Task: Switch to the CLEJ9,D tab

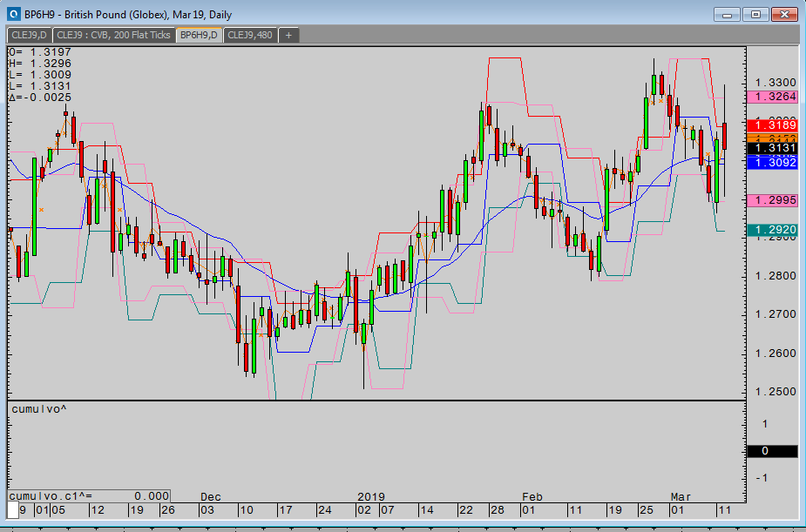Action: 30,35
